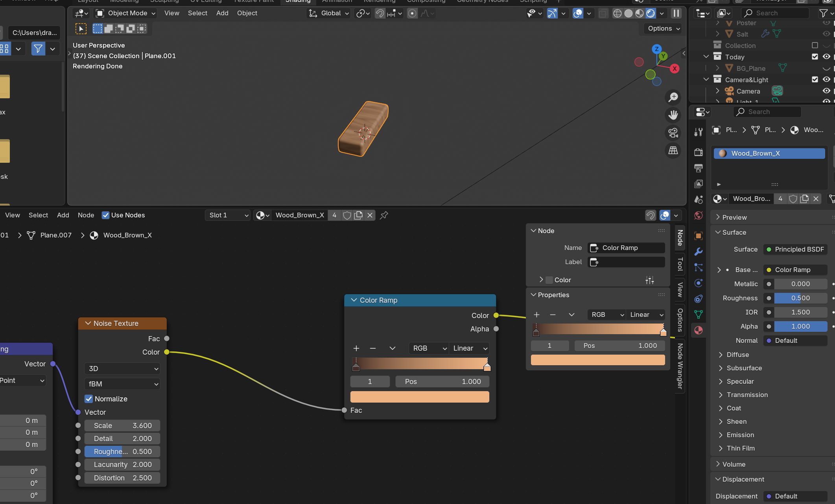The width and height of the screenshot is (835, 504).
Task: Select the Wood_Brown_X material slot
Action: 769,153
